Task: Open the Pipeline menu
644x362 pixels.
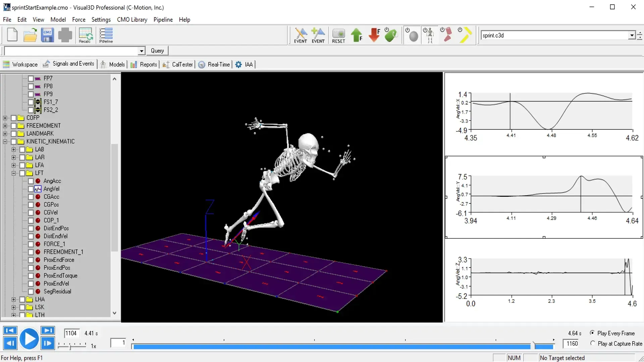Action: 163,19
